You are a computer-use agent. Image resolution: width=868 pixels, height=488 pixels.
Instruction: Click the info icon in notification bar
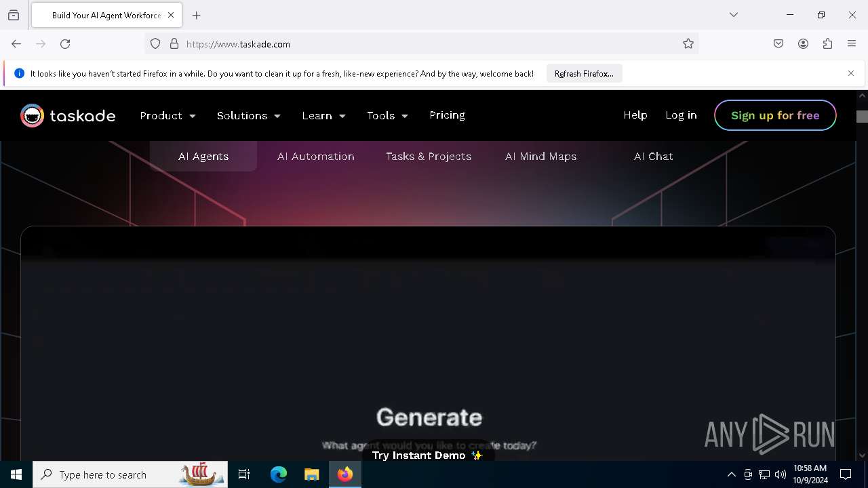(19, 73)
